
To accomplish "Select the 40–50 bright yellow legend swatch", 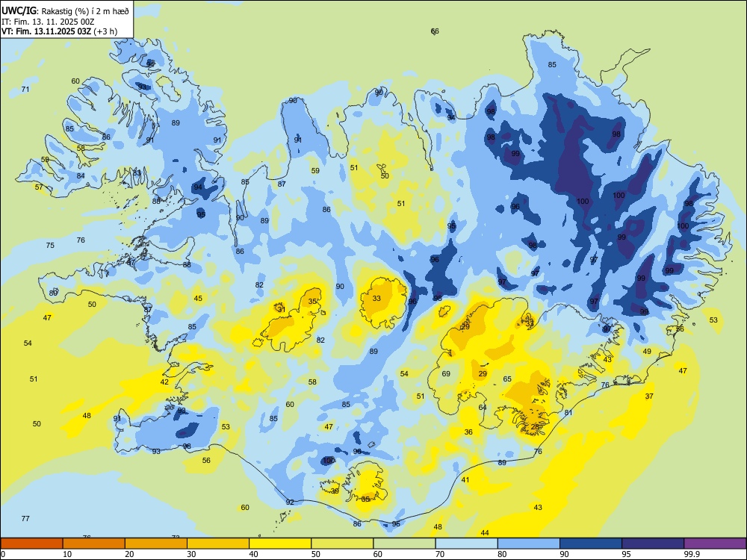I will pyautogui.click(x=280, y=544).
